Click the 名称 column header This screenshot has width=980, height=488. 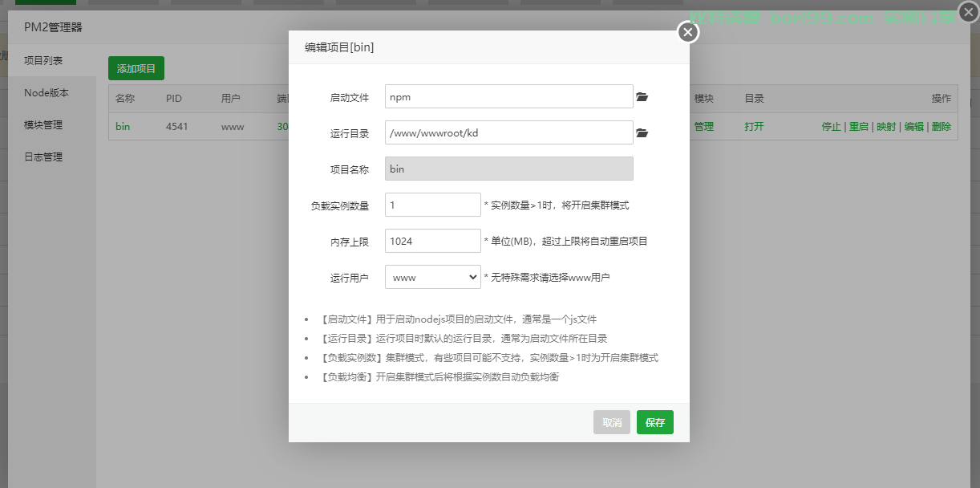click(x=125, y=99)
